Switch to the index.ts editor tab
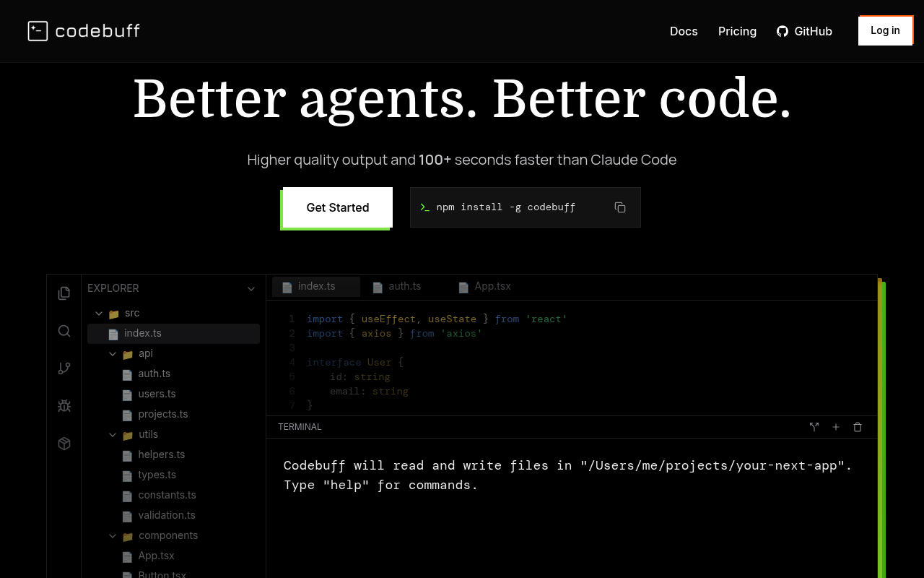 tap(316, 287)
